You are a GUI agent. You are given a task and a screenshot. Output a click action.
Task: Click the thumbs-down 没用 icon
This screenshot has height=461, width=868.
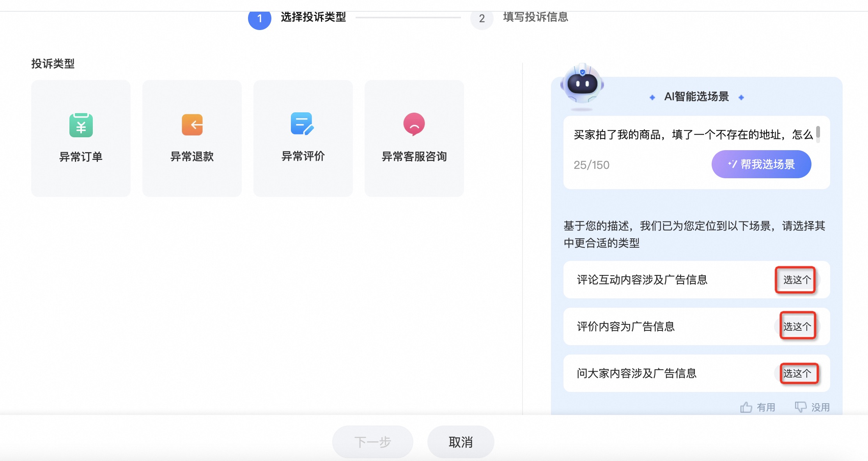coord(801,407)
